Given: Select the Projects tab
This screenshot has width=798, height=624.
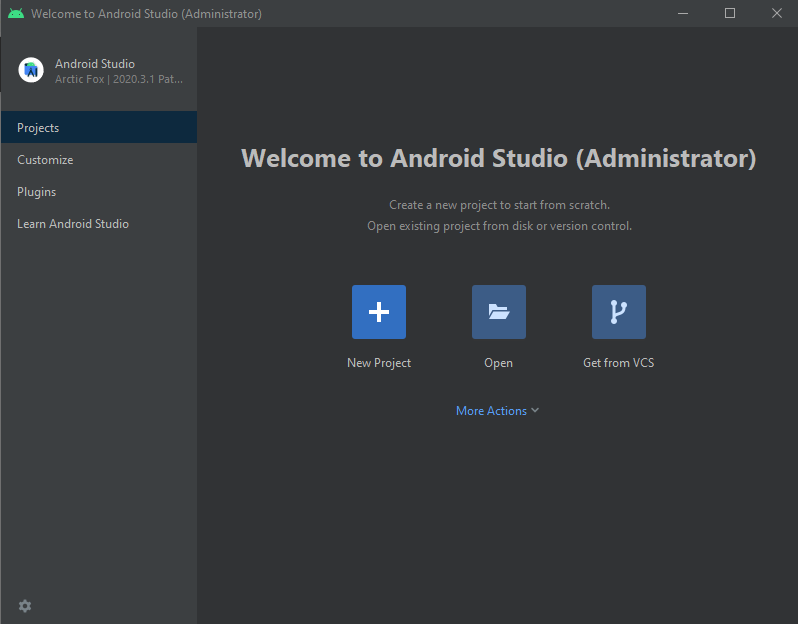Looking at the screenshot, I should pyautogui.click(x=99, y=127).
